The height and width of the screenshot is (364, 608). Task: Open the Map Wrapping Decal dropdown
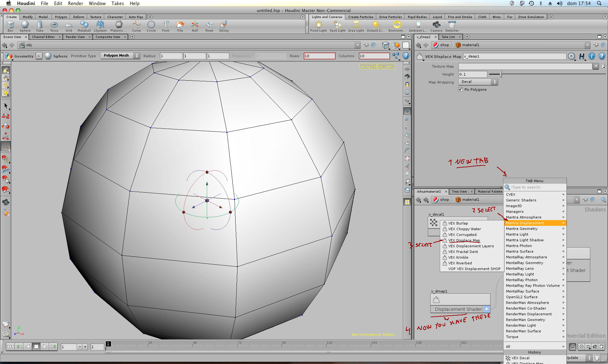478,82
